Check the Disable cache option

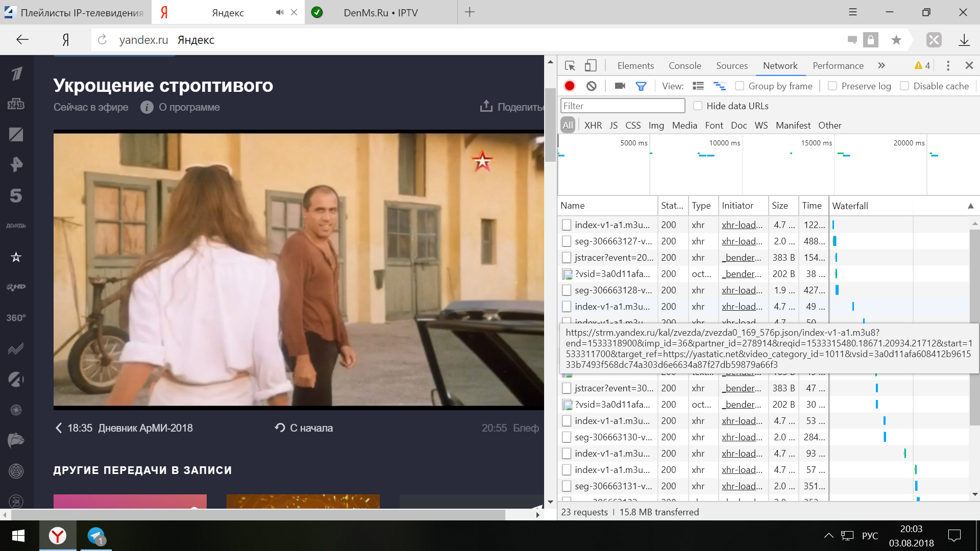(x=904, y=86)
